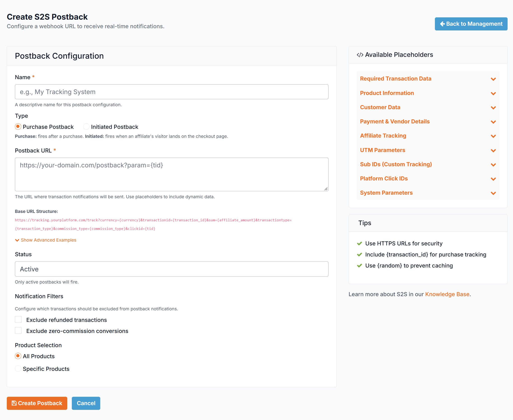
Task: Select the Initiated Postback radio button
Action: [86, 127]
